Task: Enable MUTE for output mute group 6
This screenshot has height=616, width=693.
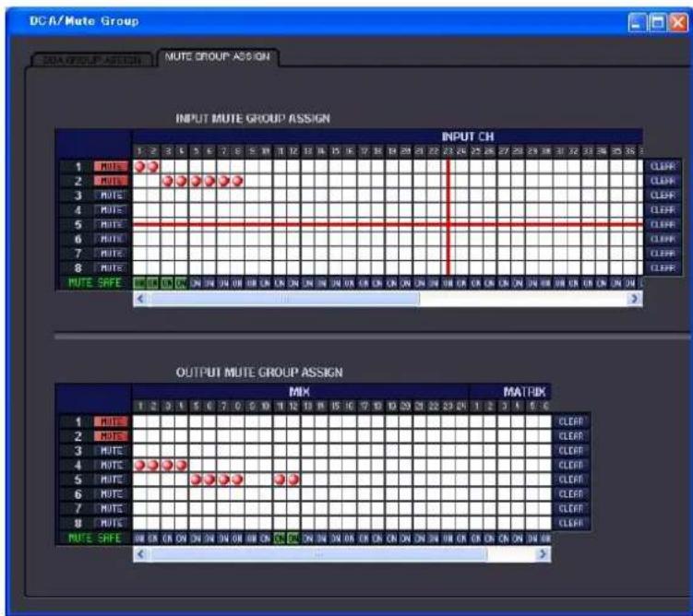Action: (x=111, y=494)
